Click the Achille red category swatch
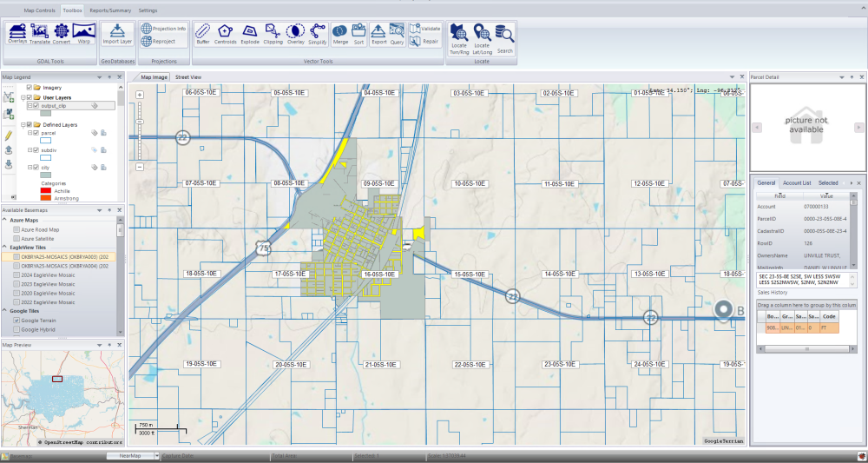868x463 pixels. (46, 190)
